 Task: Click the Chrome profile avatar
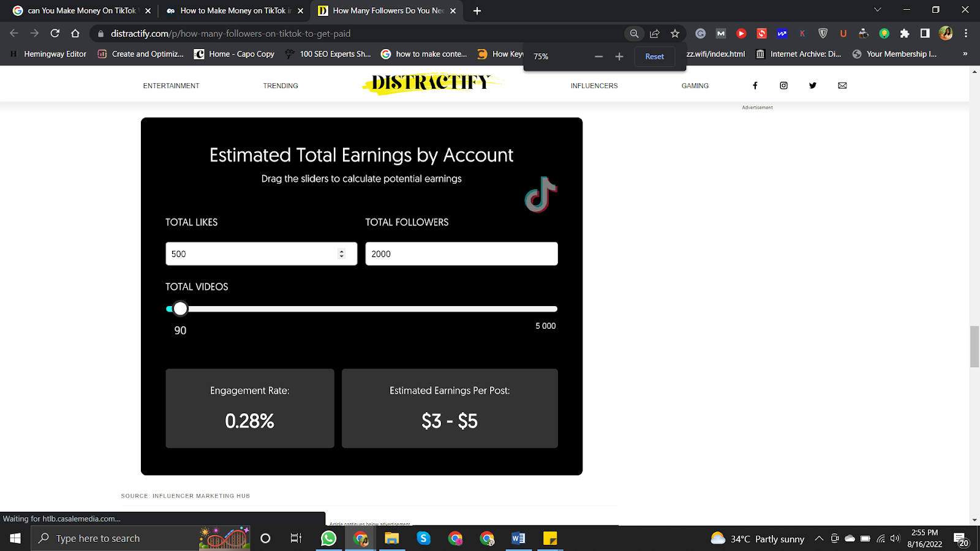[x=946, y=34]
